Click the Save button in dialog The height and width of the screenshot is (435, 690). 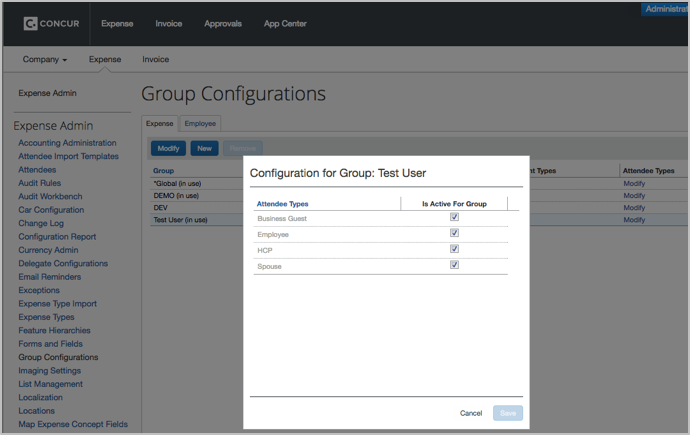click(x=507, y=413)
